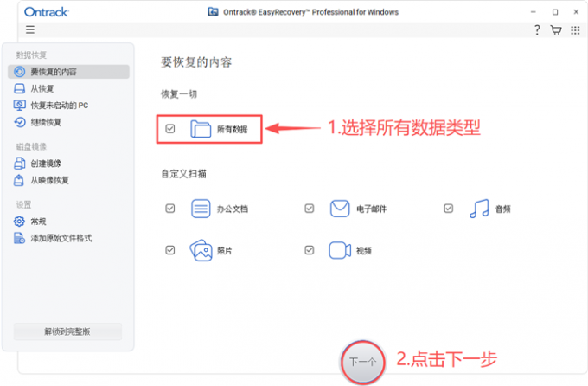Screen dimensions: 588x386
Task: Click the 办公文档 document icon
Action: [x=201, y=209]
